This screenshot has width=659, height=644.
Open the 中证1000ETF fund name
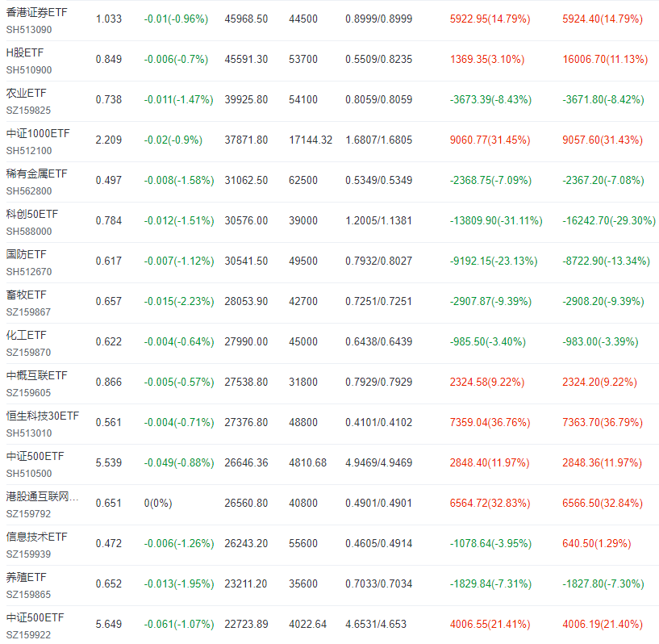[38, 134]
